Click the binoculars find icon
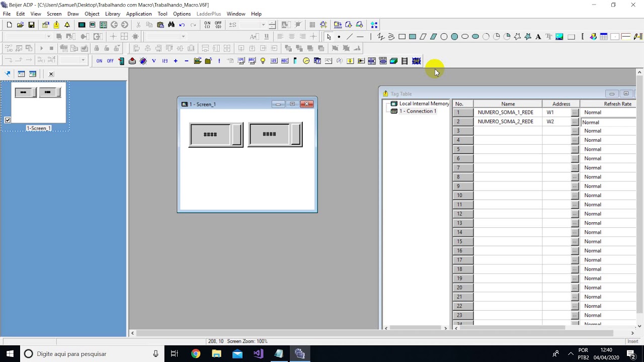644x362 pixels. (171, 25)
